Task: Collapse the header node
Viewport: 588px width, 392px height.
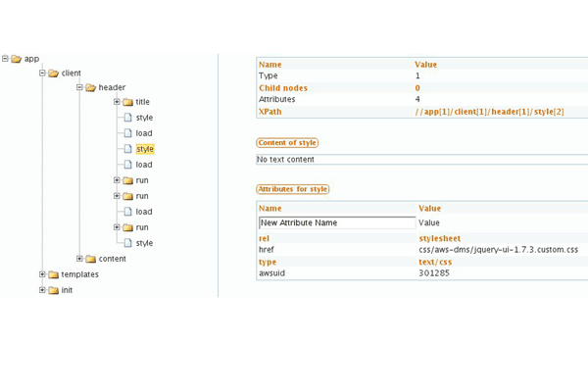Action: (x=79, y=88)
